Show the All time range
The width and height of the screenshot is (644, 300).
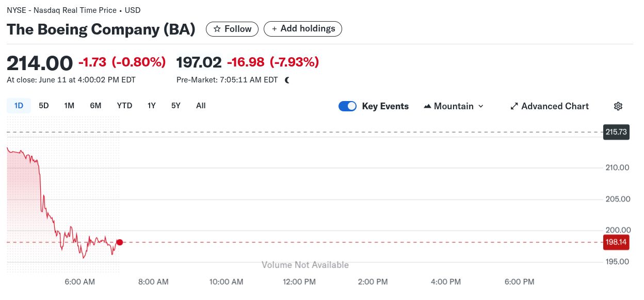point(201,106)
